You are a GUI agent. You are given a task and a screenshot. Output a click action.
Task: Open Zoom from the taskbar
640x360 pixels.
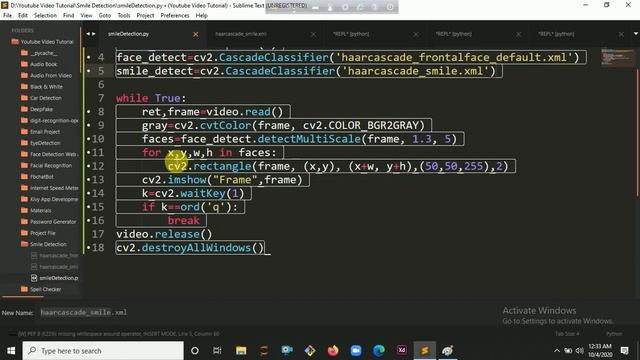(x=356, y=351)
